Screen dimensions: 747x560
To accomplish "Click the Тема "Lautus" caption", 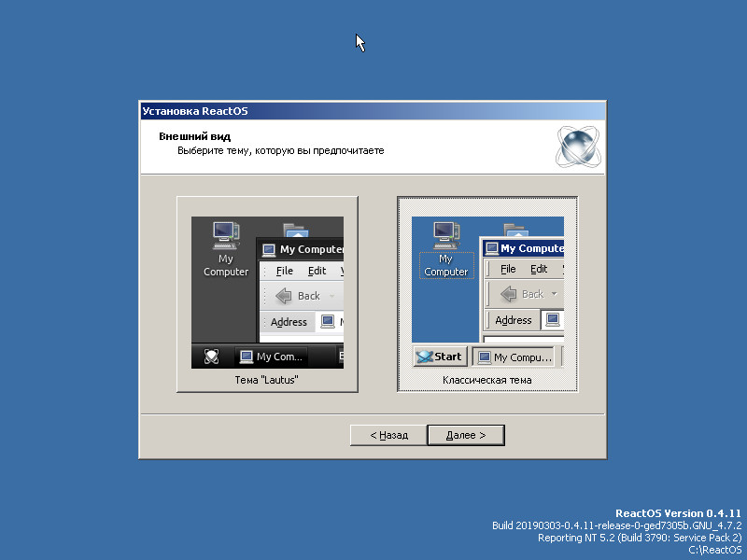I will point(266,380).
